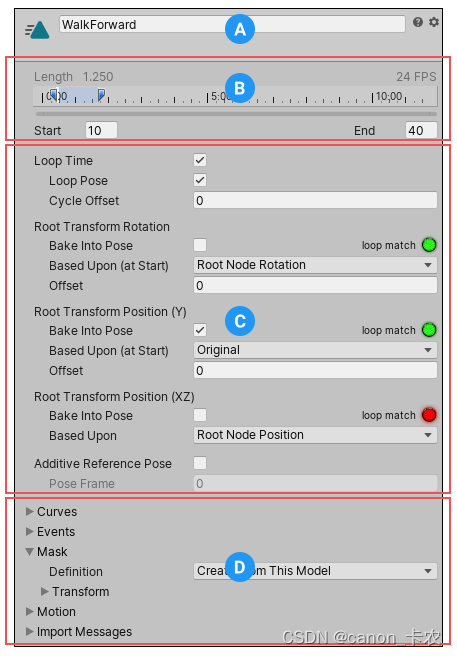
Task: Click the animation clip icon beside WalkForward
Action: pyautogui.click(x=37, y=30)
